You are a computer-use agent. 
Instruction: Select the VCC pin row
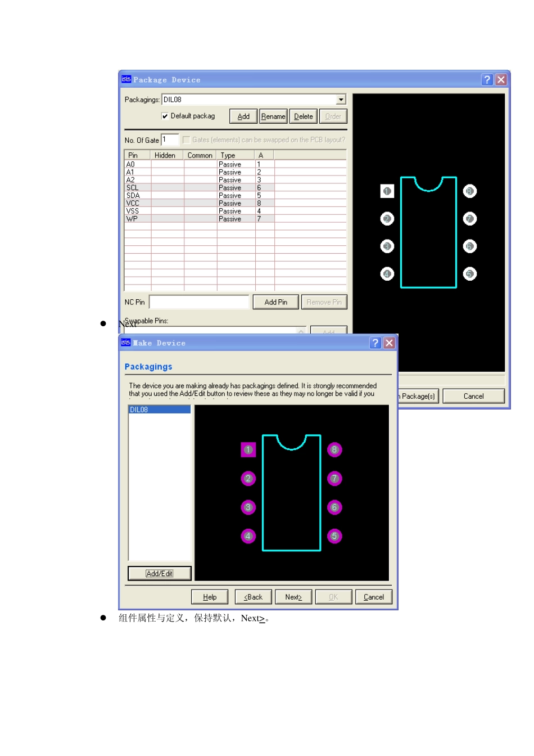tap(236, 204)
